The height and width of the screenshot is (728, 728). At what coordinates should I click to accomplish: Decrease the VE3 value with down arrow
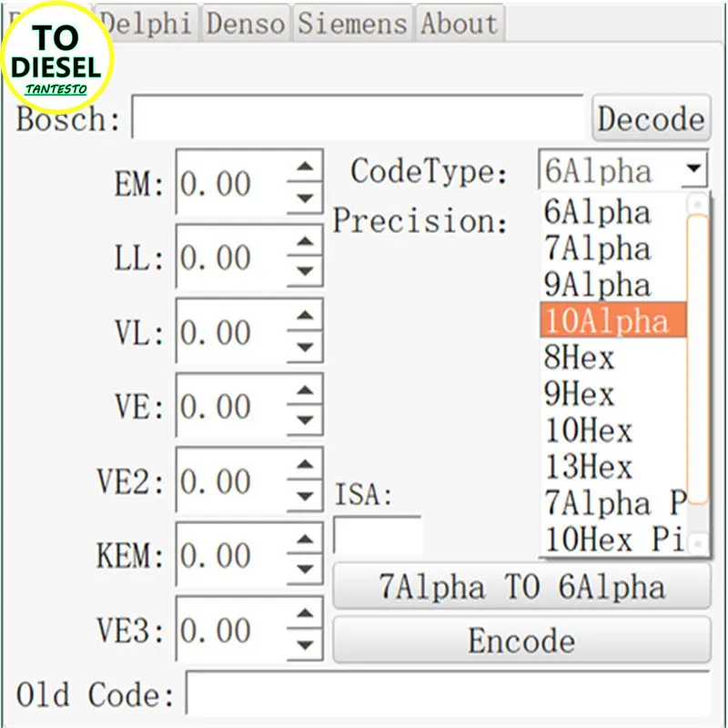pyautogui.click(x=306, y=646)
